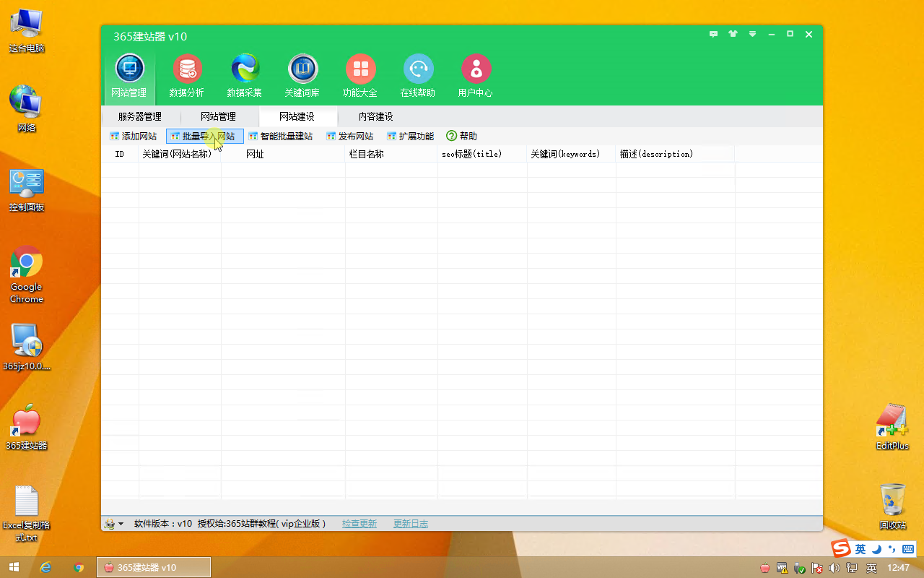Image resolution: width=924 pixels, height=578 pixels.
Task: Open the 网站管理 main module icon
Action: 129,76
